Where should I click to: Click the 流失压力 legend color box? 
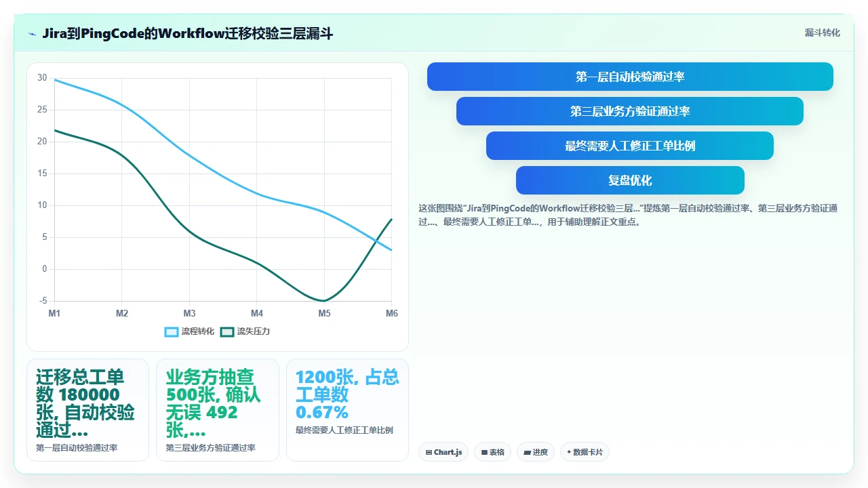pyautogui.click(x=227, y=331)
